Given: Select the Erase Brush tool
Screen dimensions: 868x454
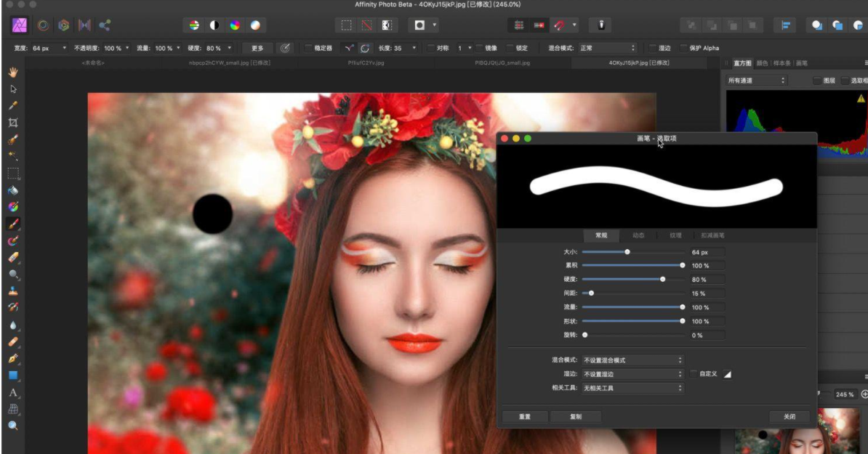Looking at the screenshot, I should pyautogui.click(x=13, y=258).
